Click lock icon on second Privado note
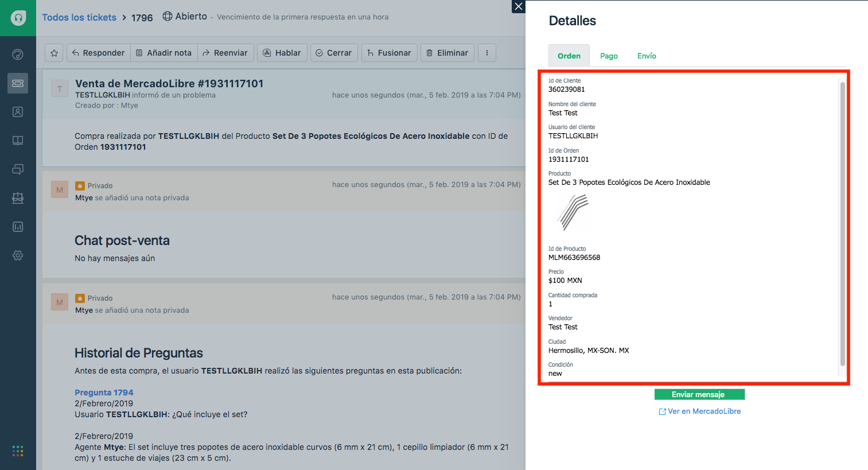The image size is (868, 470). pos(80,298)
